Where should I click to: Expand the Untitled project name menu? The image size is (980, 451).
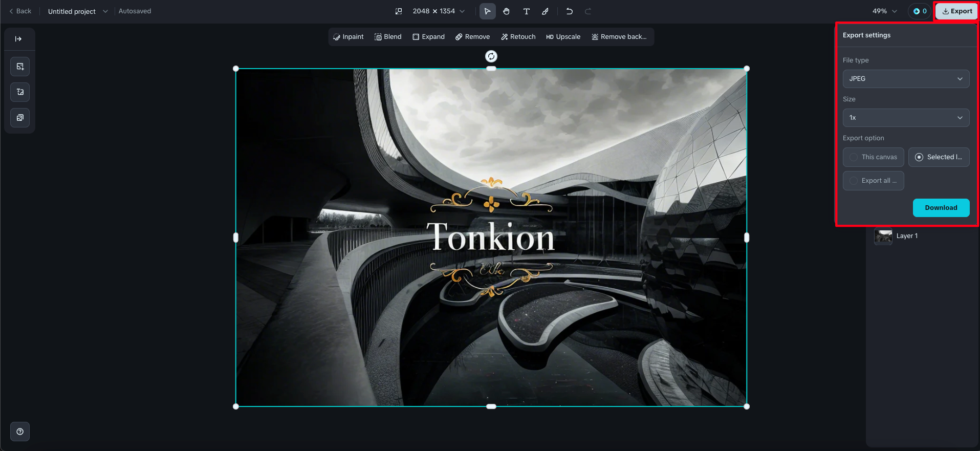(78, 11)
